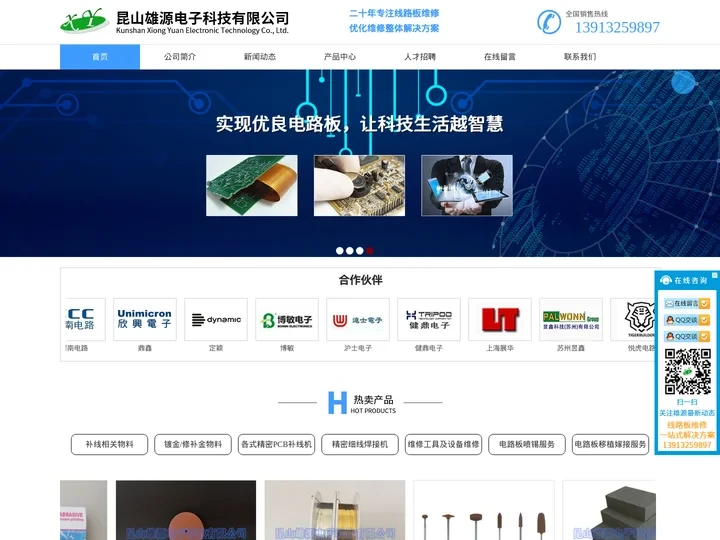Open the orange disc product image
720x540 pixels.
coord(186,510)
